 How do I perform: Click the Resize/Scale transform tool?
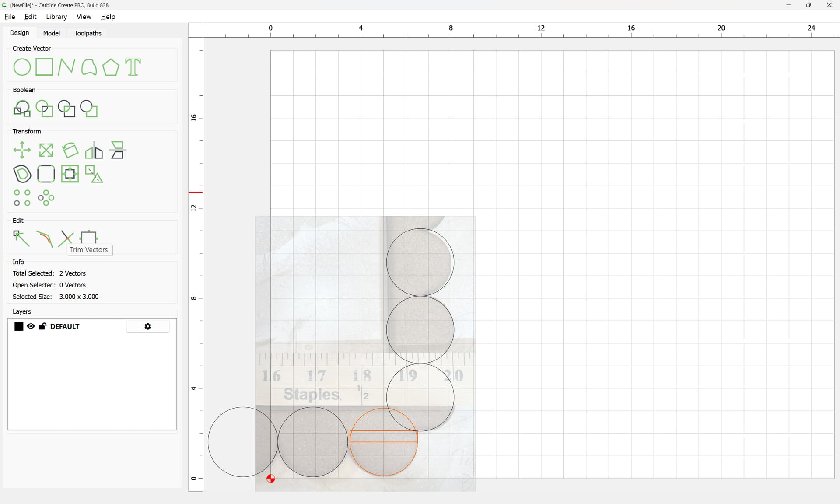[46, 150]
